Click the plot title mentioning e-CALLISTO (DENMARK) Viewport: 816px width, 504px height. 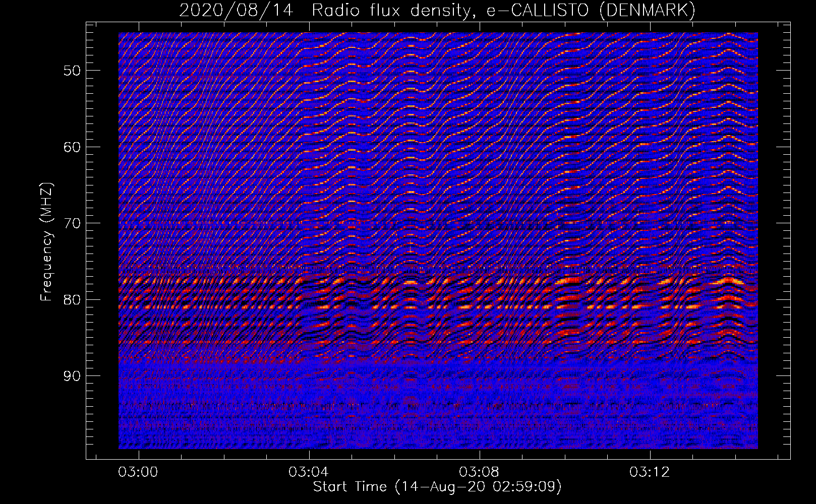pyautogui.click(x=437, y=10)
